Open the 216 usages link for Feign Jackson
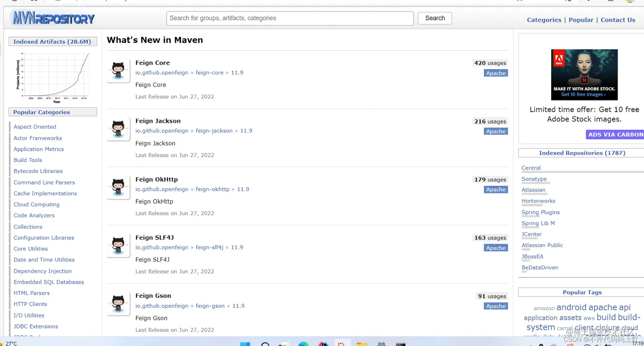The width and height of the screenshot is (644, 346). (490, 121)
